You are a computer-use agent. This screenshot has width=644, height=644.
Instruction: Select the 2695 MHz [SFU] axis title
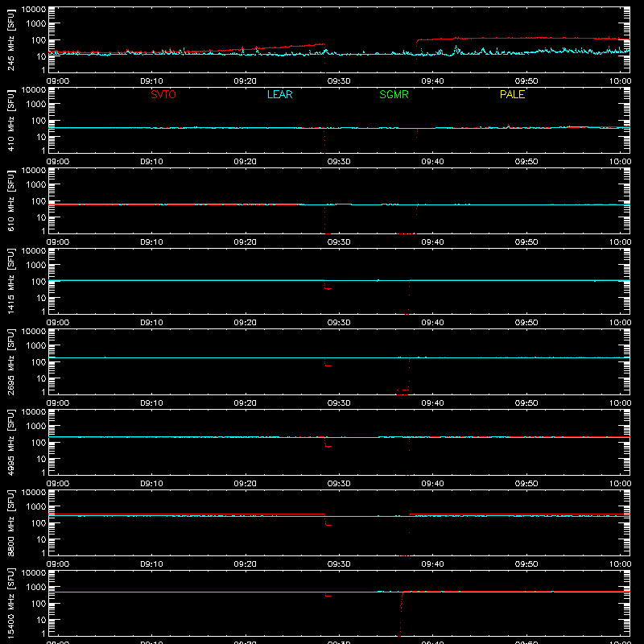click(11, 362)
